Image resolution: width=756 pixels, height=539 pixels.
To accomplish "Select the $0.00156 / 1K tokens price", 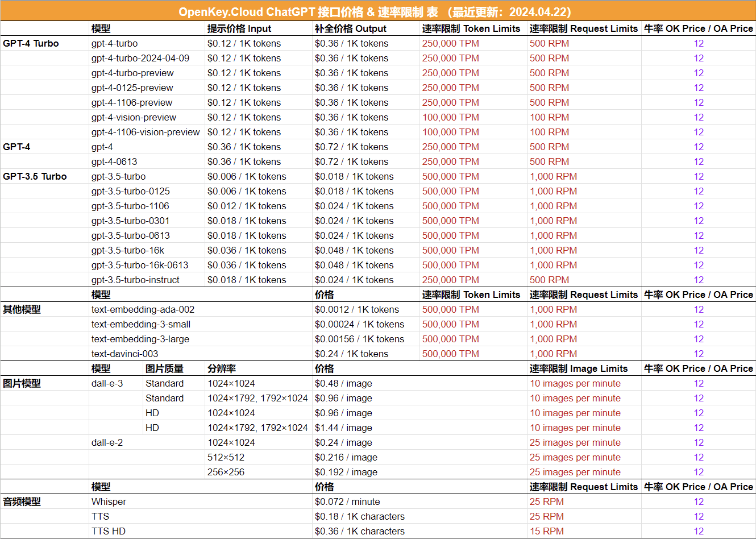I will (x=359, y=339).
